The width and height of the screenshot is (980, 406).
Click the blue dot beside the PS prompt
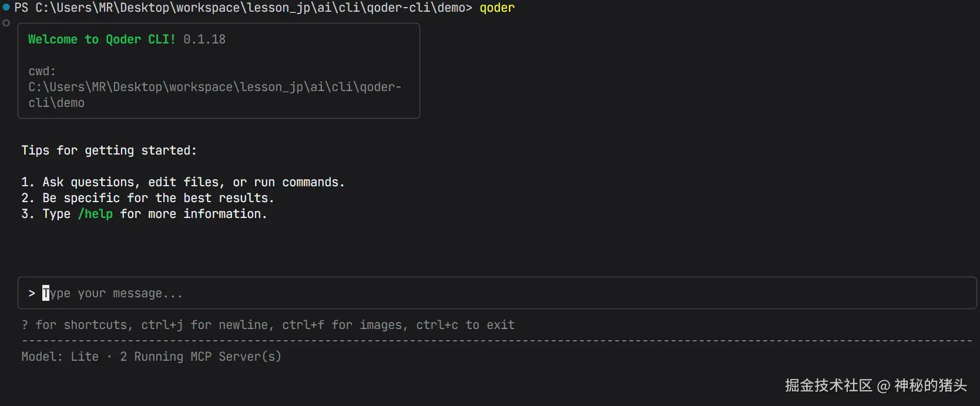coord(6,7)
